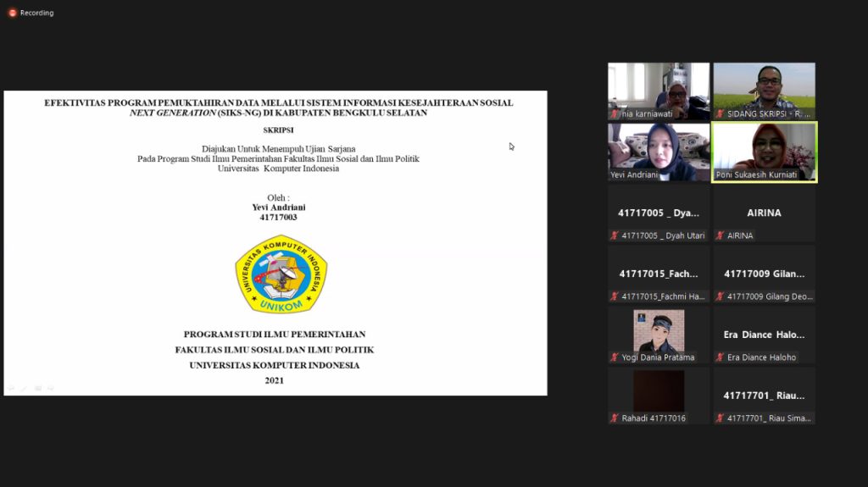
Task: Click the 'Yevi Andriani' name label on video tile
Action: 634,174
